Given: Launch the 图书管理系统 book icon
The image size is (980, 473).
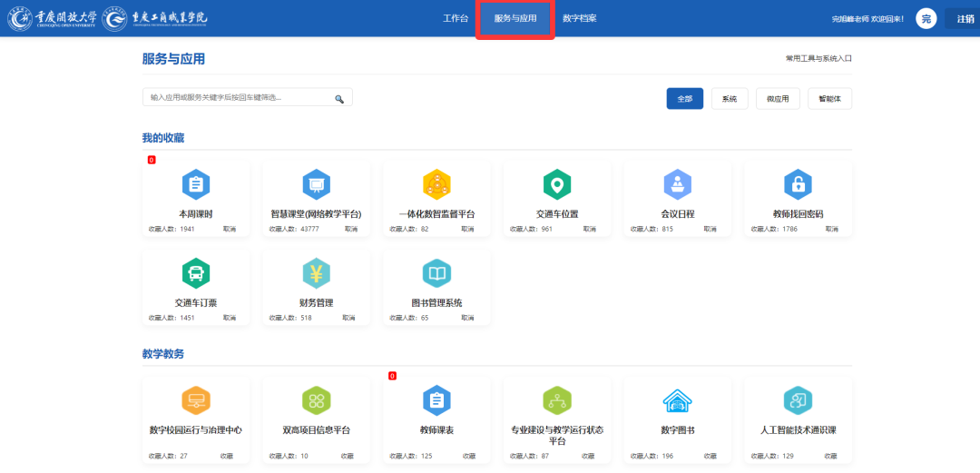Looking at the screenshot, I should [x=436, y=272].
